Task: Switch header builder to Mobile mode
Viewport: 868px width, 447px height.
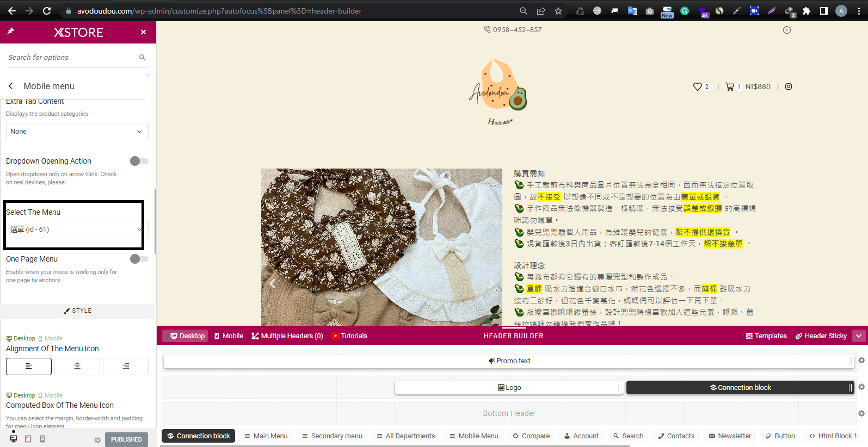Action: click(x=229, y=336)
